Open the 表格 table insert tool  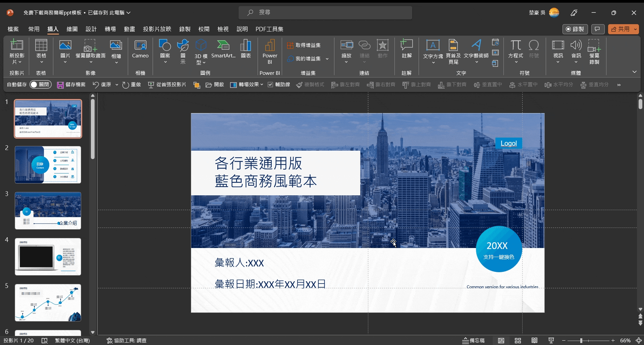41,51
